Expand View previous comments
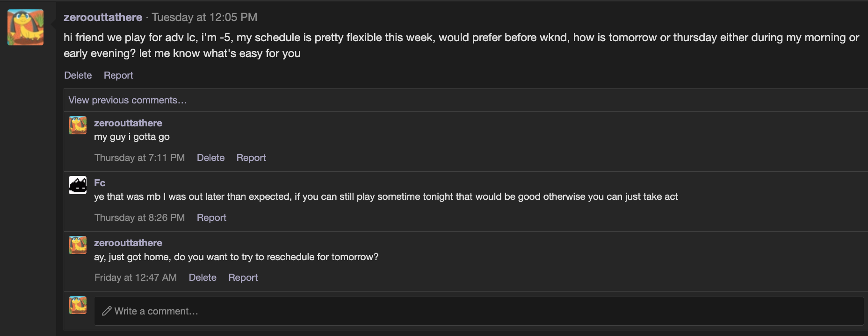Screen dimensions: 868x336 coord(128,100)
